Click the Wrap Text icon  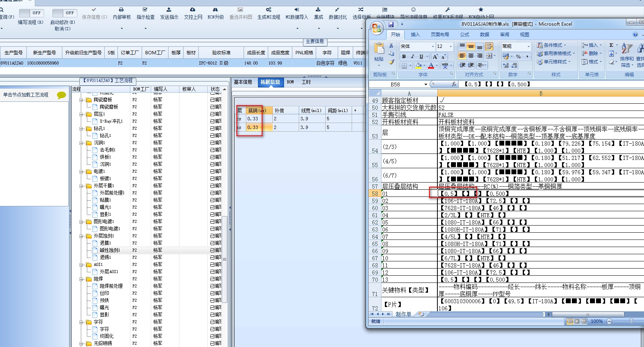point(489,46)
